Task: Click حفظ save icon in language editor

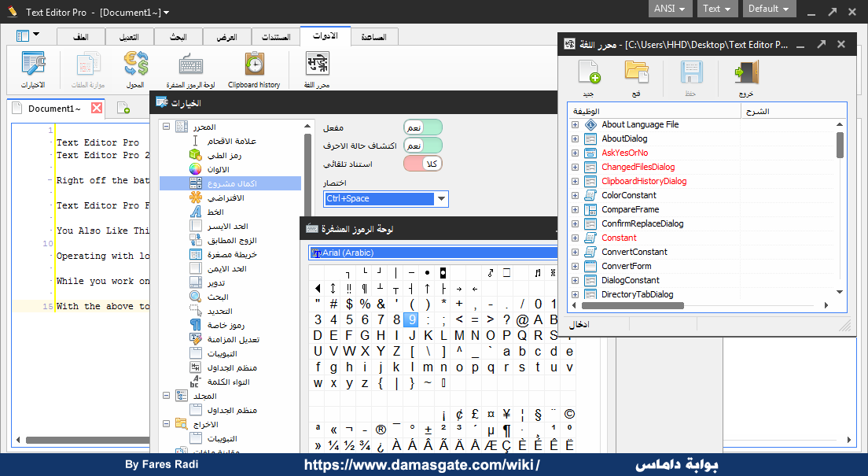Action: (x=691, y=72)
